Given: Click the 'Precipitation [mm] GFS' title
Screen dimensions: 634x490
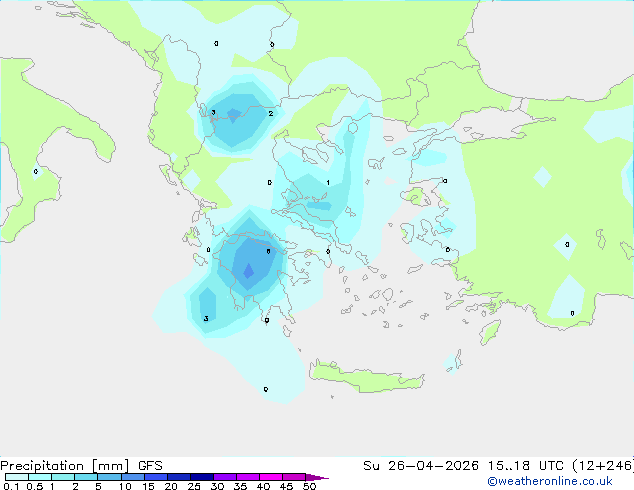Looking at the screenshot, I should [x=81, y=466].
